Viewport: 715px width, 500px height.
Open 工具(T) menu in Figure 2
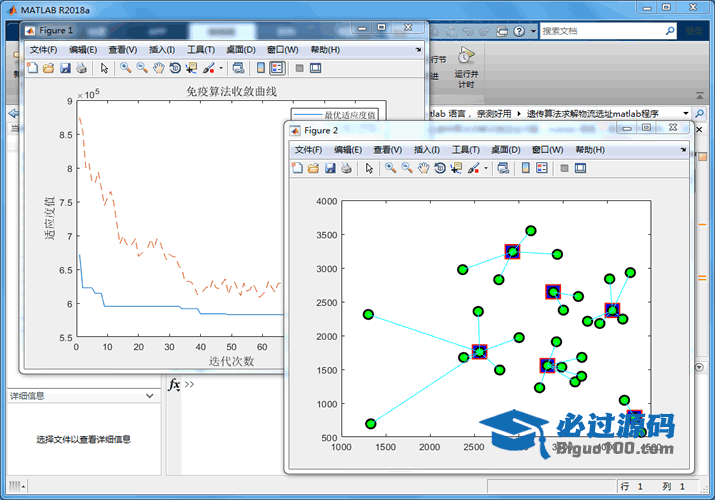coord(466,149)
